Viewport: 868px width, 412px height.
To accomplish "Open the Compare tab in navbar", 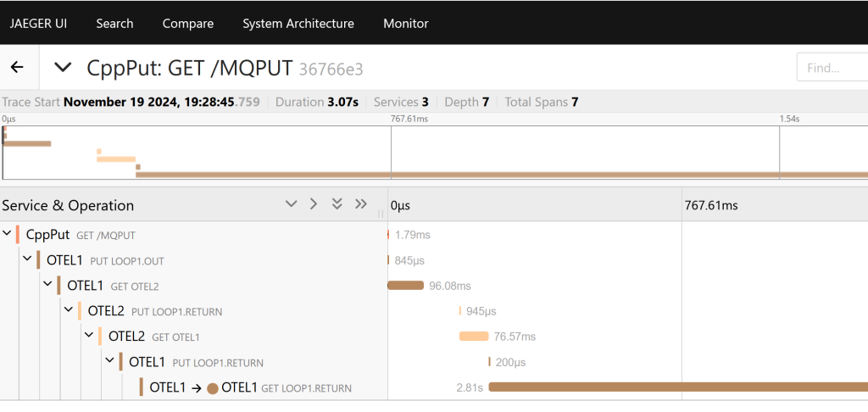I will [x=188, y=23].
